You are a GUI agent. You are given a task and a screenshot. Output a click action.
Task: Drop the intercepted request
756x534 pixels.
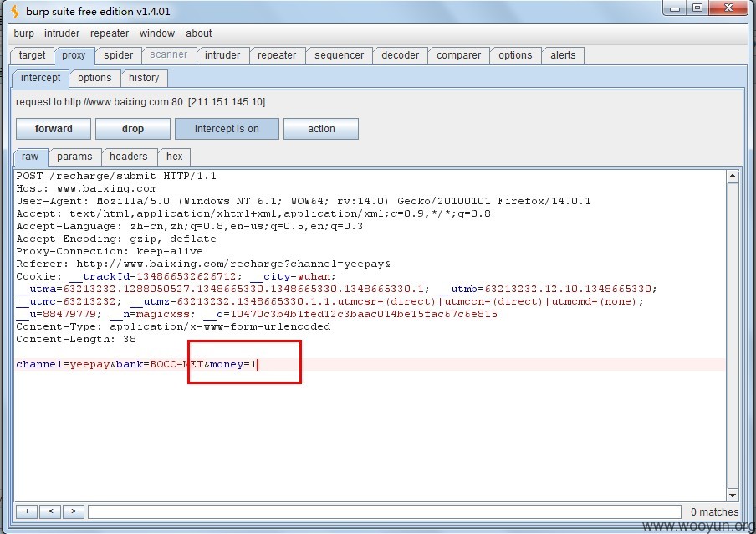(x=133, y=129)
